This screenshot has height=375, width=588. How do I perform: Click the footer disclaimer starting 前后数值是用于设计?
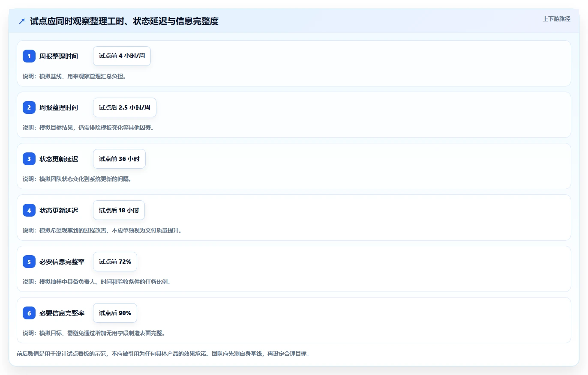[163, 354]
